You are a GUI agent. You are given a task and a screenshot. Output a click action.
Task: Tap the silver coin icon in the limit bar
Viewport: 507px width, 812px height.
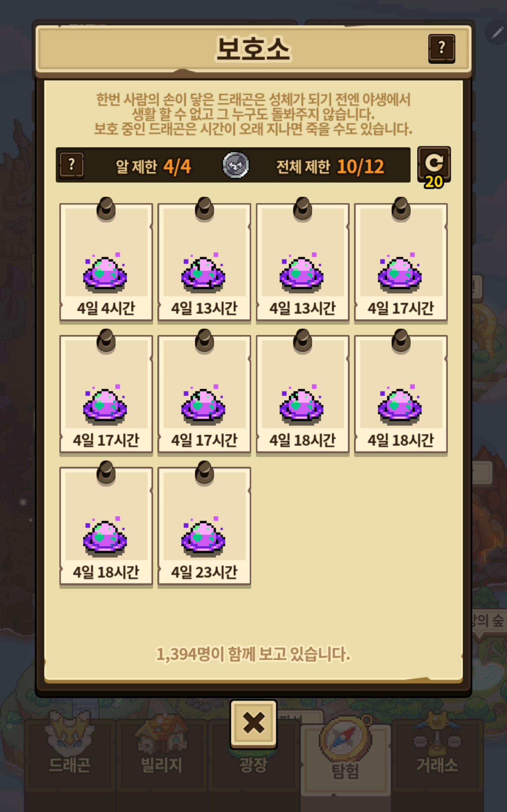[236, 165]
